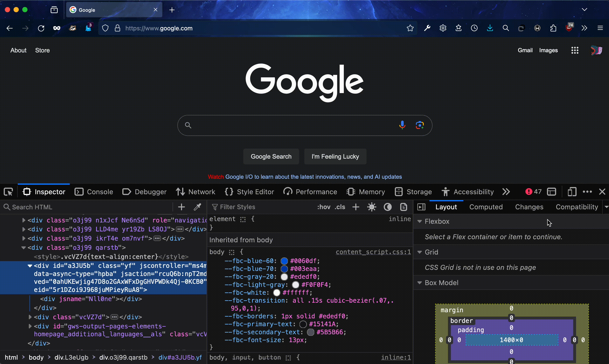This screenshot has width=609, height=364.
Task: Select iframe target document button
Action: click(552, 192)
